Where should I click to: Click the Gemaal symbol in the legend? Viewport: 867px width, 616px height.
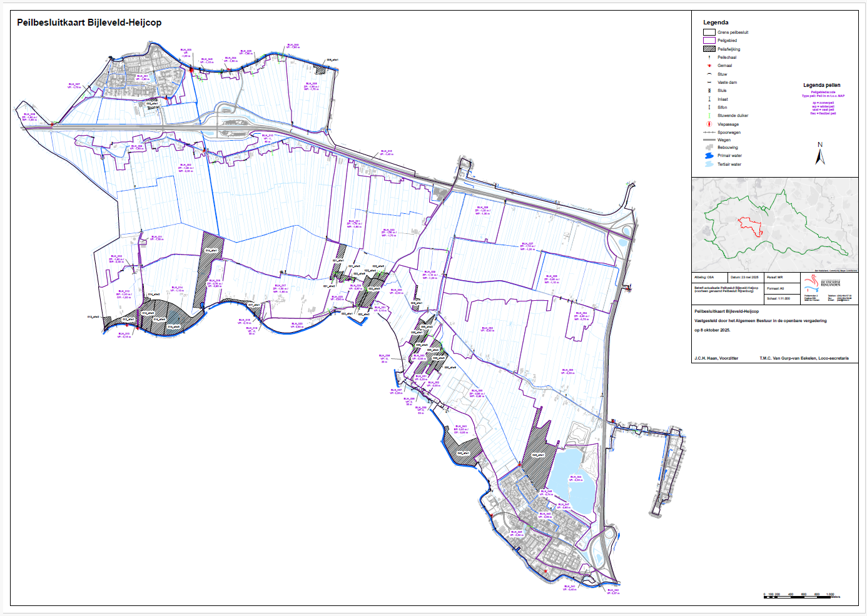(x=709, y=66)
